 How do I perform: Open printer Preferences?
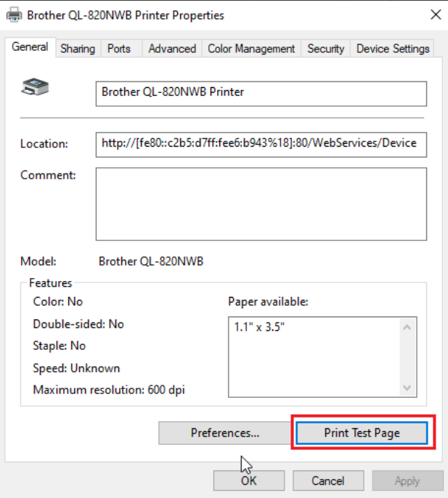225,433
